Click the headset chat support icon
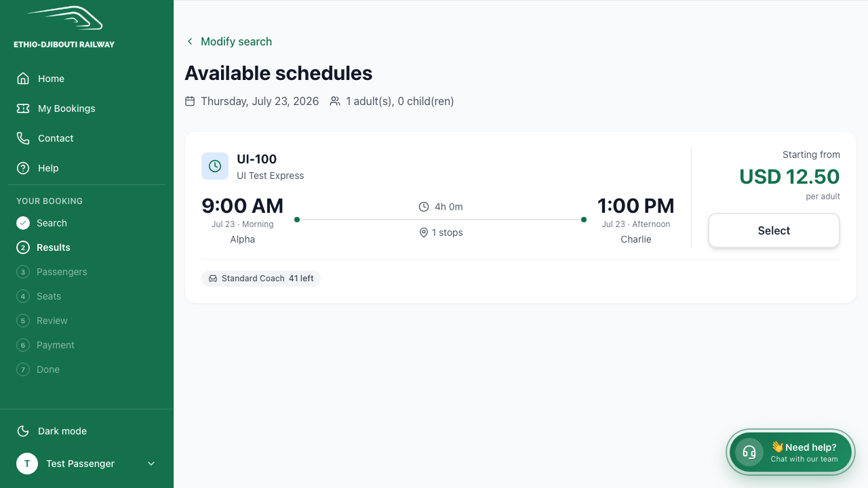The width and height of the screenshot is (868, 488). [749, 452]
